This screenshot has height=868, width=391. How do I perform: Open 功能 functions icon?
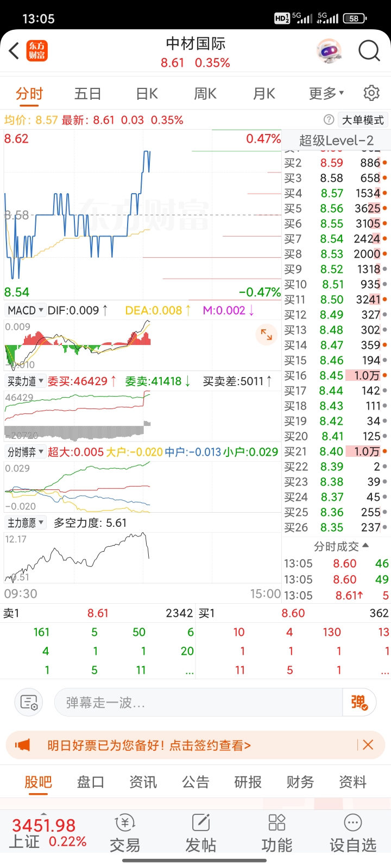coord(277,834)
